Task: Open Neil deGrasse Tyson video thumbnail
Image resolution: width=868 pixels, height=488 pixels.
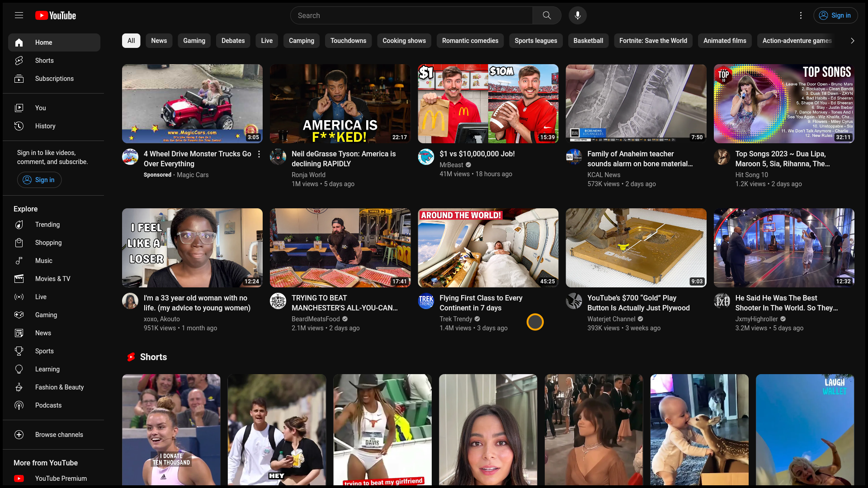Action: [340, 103]
